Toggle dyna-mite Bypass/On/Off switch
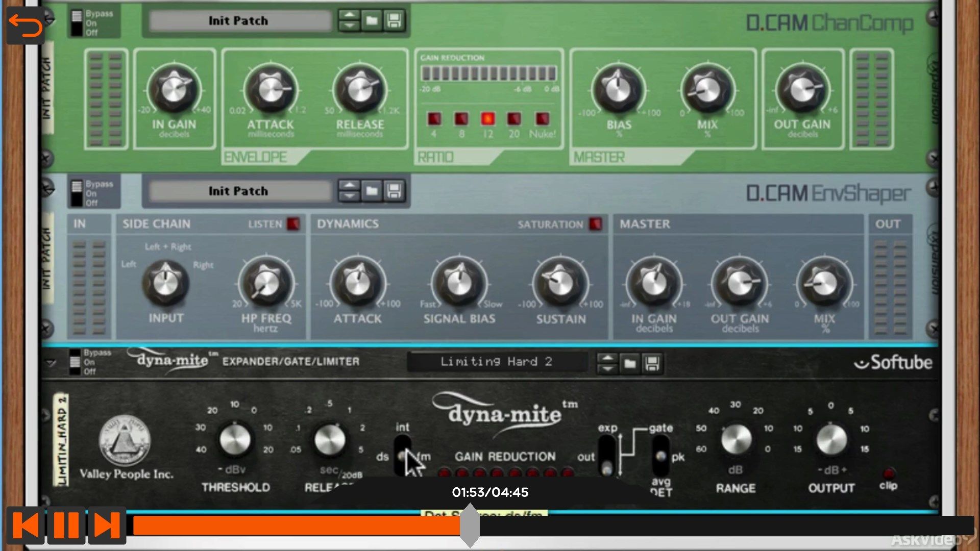This screenshot has height=551, width=980. pos(75,362)
